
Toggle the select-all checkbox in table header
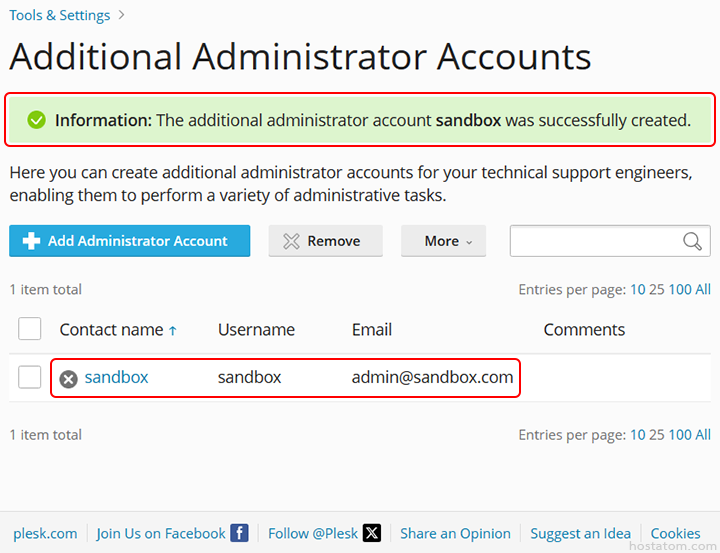coord(30,329)
